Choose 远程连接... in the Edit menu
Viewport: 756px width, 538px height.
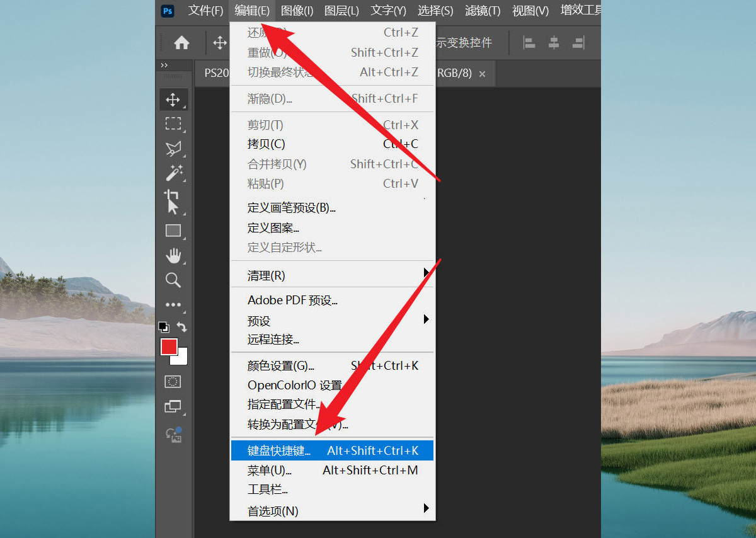pyautogui.click(x=333, y=340)
